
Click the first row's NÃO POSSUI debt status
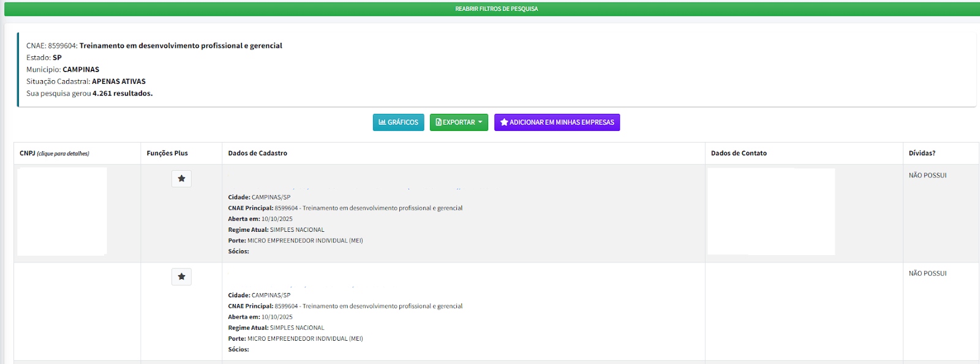(x=927, y=176)
